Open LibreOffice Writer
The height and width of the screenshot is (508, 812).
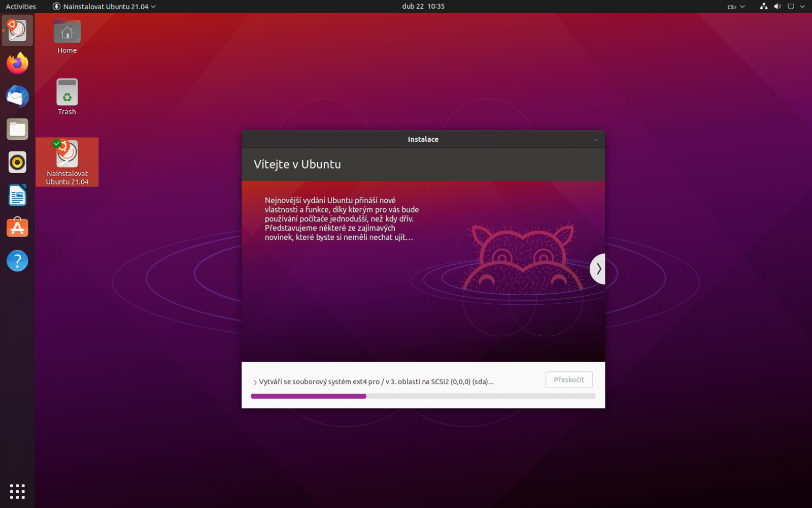tap(17, 195)
